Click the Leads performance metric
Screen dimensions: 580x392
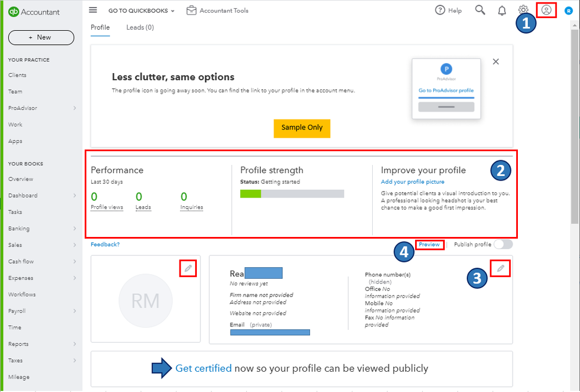[x=143, y=200]
